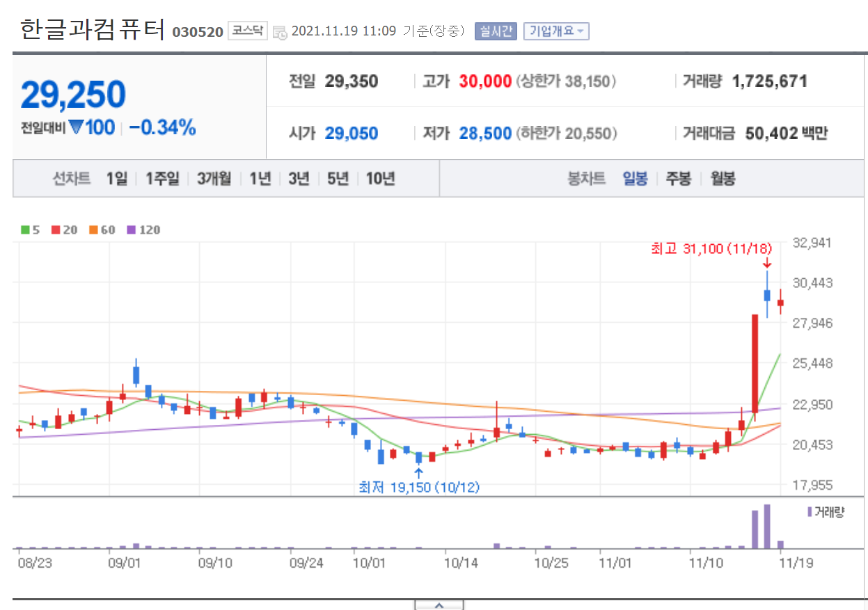Click the 하한가 20,550 text
Screen dimensions: 868x610
pyautogui.click(x=566, y=134)
